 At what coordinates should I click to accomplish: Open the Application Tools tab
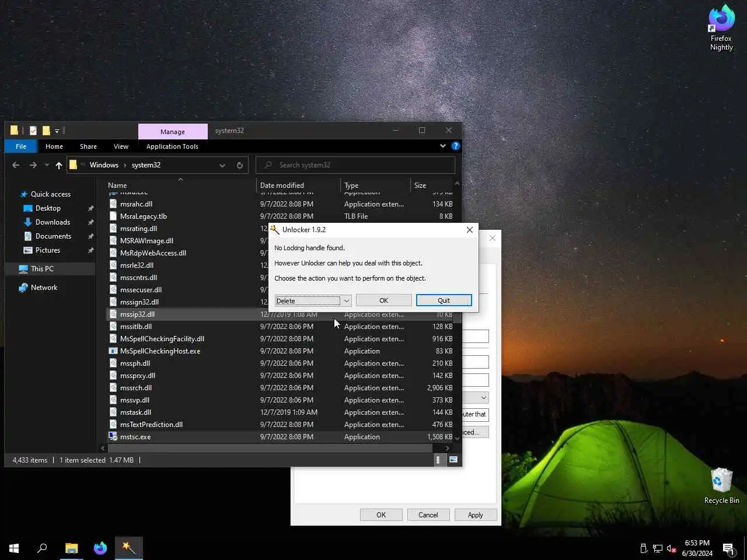(x=172, y=146)
